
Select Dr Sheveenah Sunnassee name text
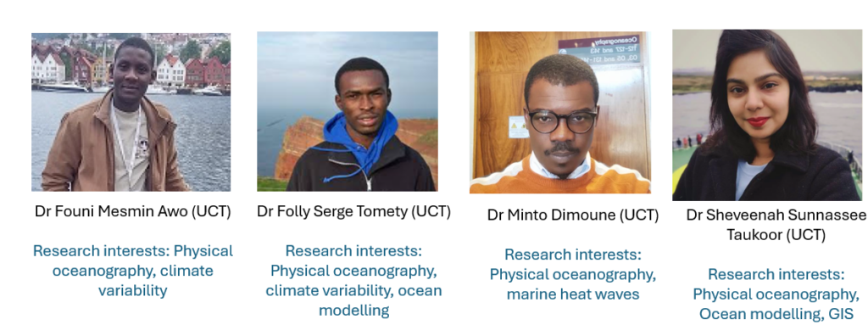tap(776, 216)
